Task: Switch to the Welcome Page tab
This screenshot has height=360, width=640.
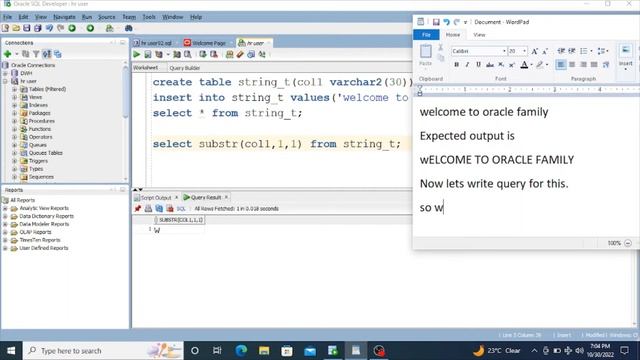Action: 208,43
